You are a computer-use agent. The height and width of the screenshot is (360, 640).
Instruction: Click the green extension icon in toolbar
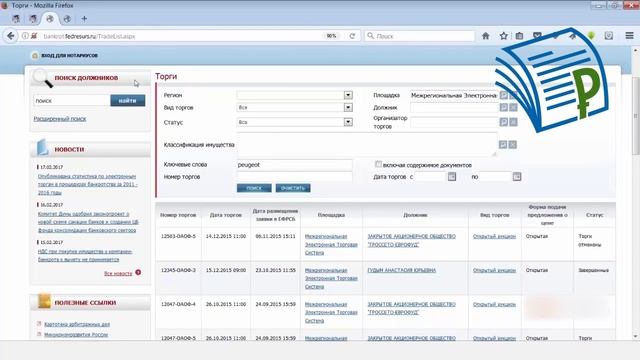point(591,36)
